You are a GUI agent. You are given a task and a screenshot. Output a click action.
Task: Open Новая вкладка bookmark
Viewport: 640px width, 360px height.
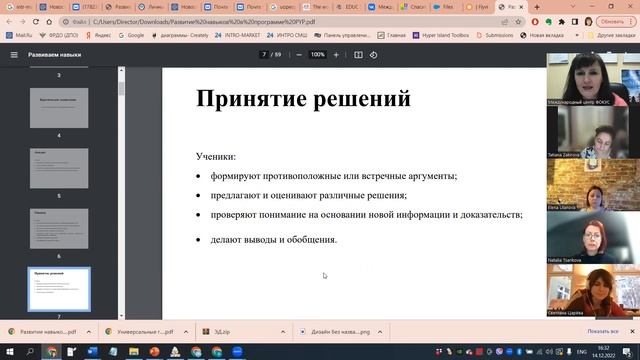click(542, 36)
